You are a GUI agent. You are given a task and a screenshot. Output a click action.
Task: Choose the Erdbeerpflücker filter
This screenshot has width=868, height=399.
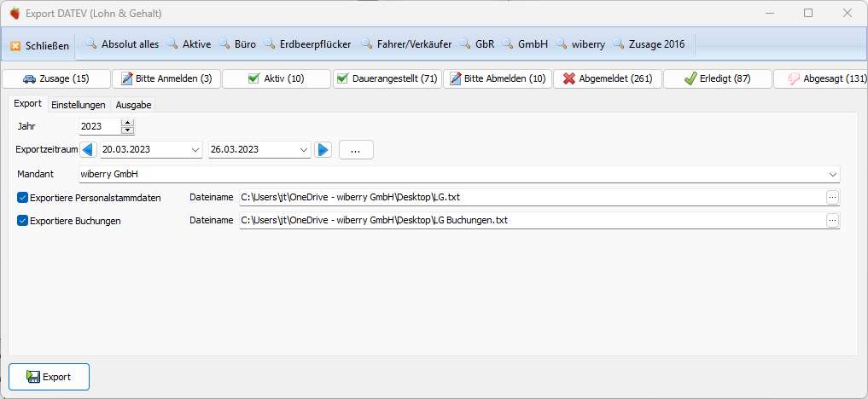click(x=308, y=44)
